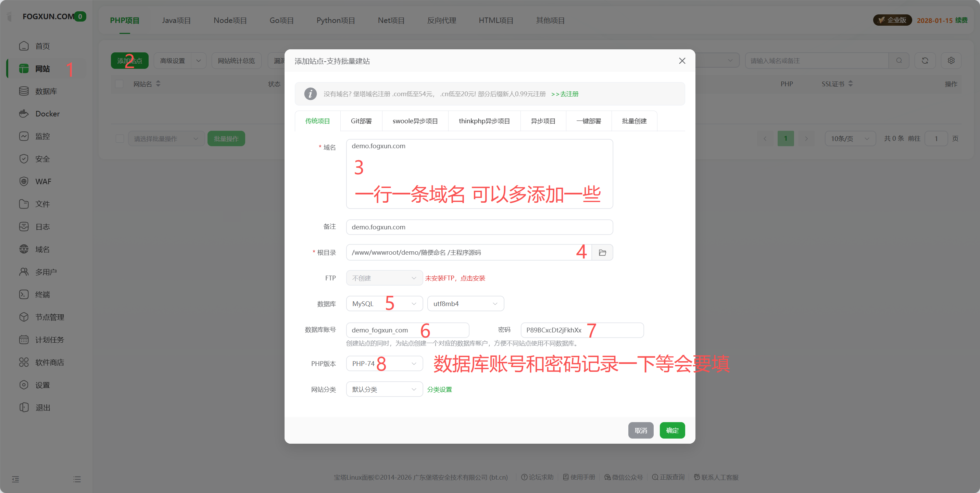Click the 备注 remark input field

coord(479,227)
